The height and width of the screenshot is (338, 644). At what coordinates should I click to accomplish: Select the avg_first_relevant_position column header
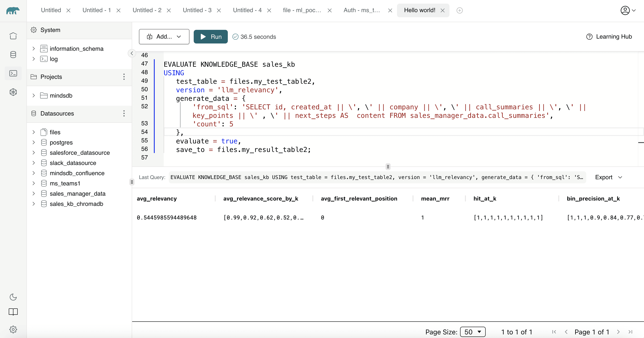(359, 198)
